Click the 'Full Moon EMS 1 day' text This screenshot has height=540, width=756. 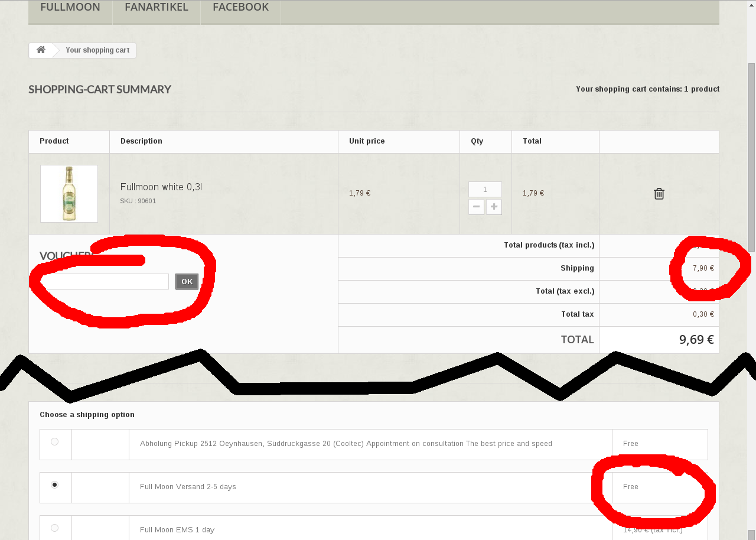pyautogui.click(x=177, y=530)
